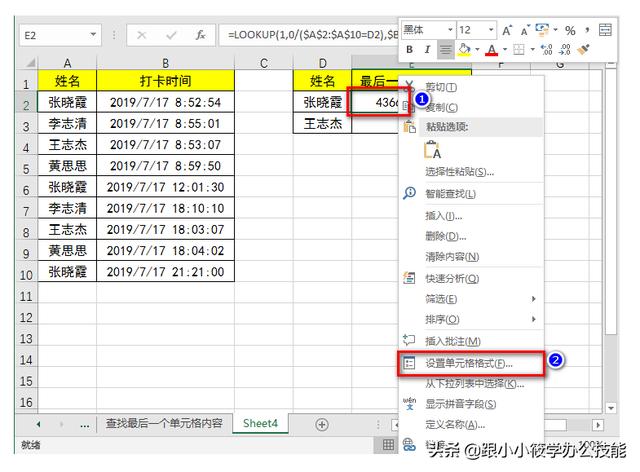Image resolution: width=640 pixels, height=472 pixels.
Task: Open the Name Box dropdown arrow
Action: tap(93, 35)
